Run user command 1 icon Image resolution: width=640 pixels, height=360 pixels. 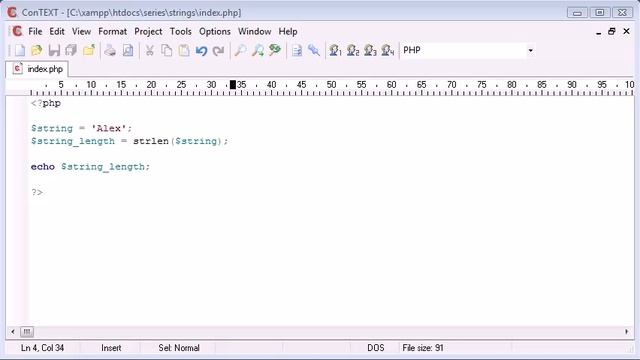(x=336, y=50)
